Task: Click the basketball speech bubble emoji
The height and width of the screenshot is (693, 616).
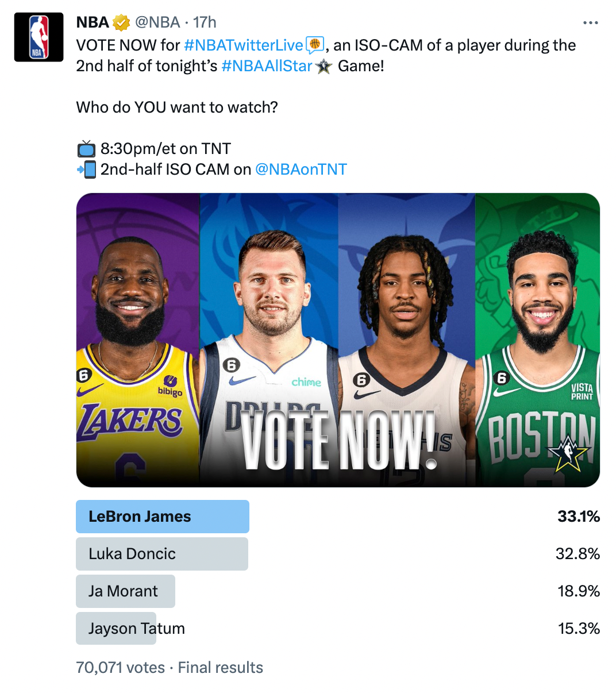Action: coord(315,44)
